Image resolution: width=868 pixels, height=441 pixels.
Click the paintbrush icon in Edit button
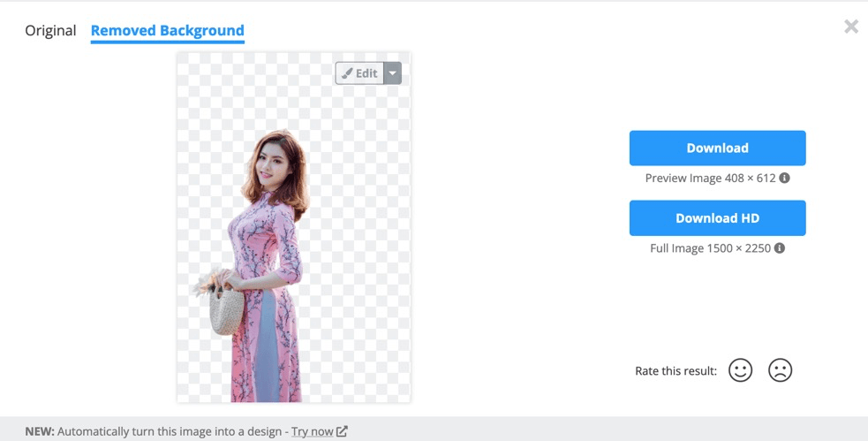pyautogui.click(x=347, y=73)
